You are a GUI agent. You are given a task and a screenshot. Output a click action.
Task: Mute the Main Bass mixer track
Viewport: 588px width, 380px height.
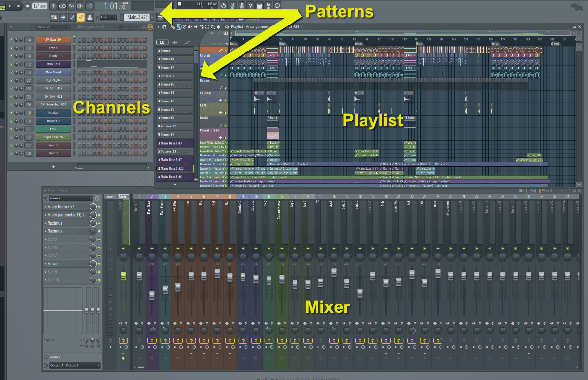click(x=152, y=249)
